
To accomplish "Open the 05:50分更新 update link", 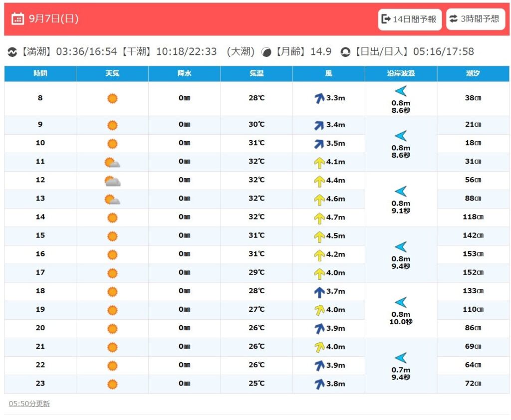I will tap(29, 404).
